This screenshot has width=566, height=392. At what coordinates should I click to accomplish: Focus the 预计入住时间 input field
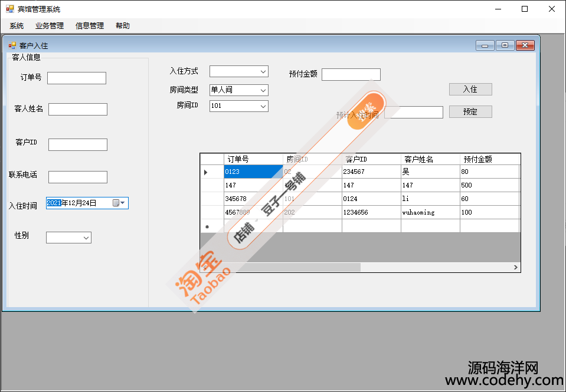coord(414,112)
